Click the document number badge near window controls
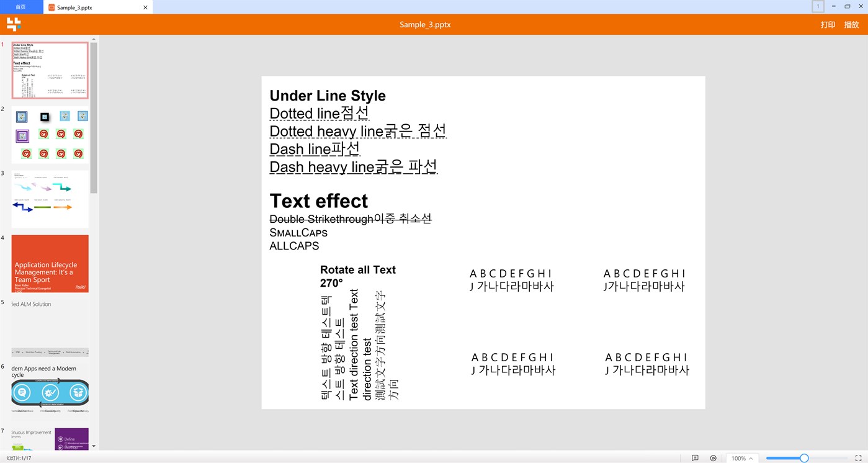868x463 pixels. (818, 6)
